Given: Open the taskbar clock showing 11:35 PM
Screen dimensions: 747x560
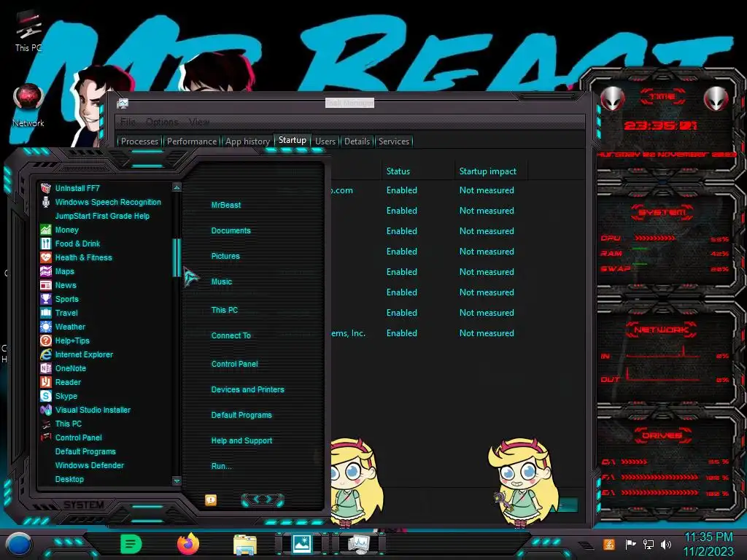Looking at the screenshot, I should tap(708, 544).
